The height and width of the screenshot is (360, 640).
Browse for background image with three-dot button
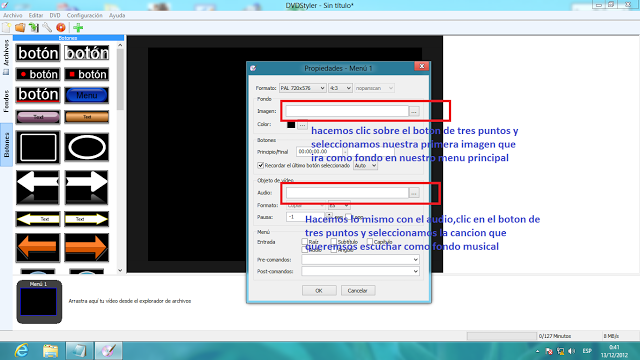pyautogui.click(x=414, y=111)
